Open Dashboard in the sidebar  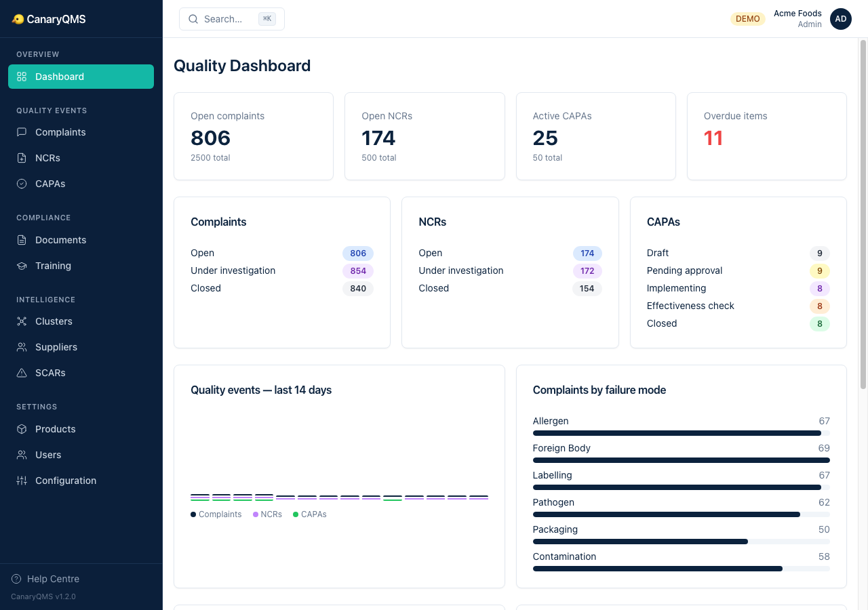[x=81, y=77]
